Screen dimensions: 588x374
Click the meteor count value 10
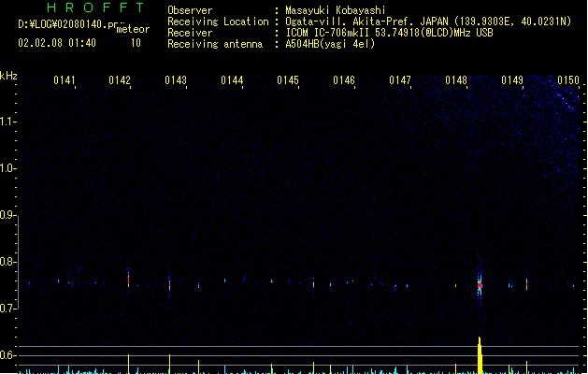(136, 43)
